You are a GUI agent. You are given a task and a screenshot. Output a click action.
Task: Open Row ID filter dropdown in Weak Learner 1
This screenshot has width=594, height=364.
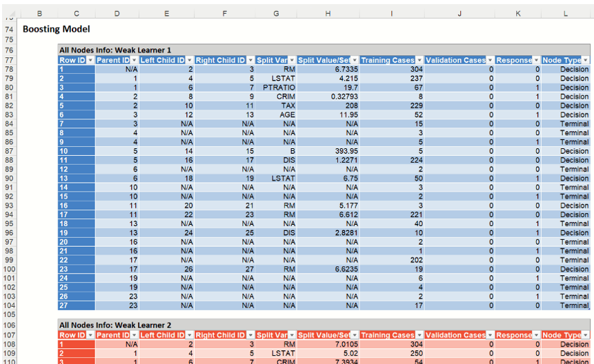click(x=90, y=61)
